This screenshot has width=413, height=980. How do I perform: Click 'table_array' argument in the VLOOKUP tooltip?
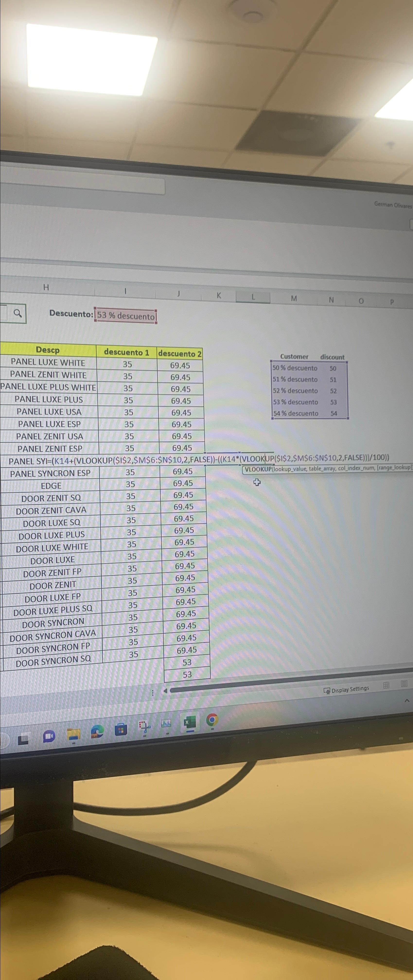pyautogui.click(x=322, y=468)
